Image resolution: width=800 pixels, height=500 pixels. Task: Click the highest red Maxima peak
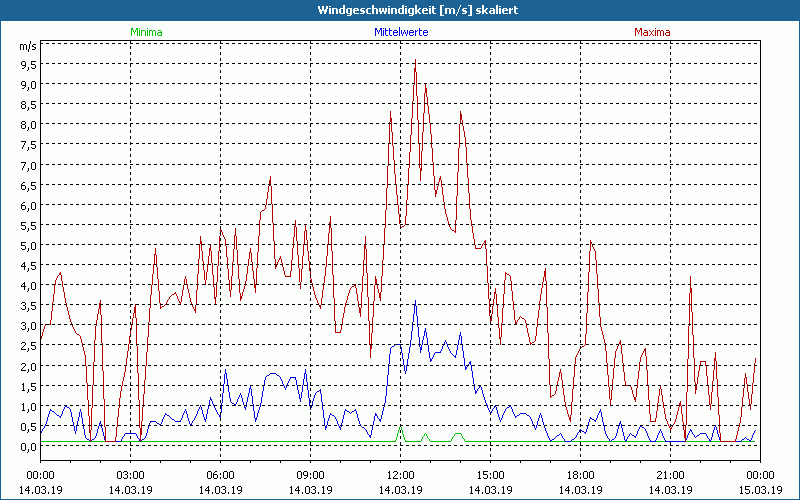coord(415,61)
